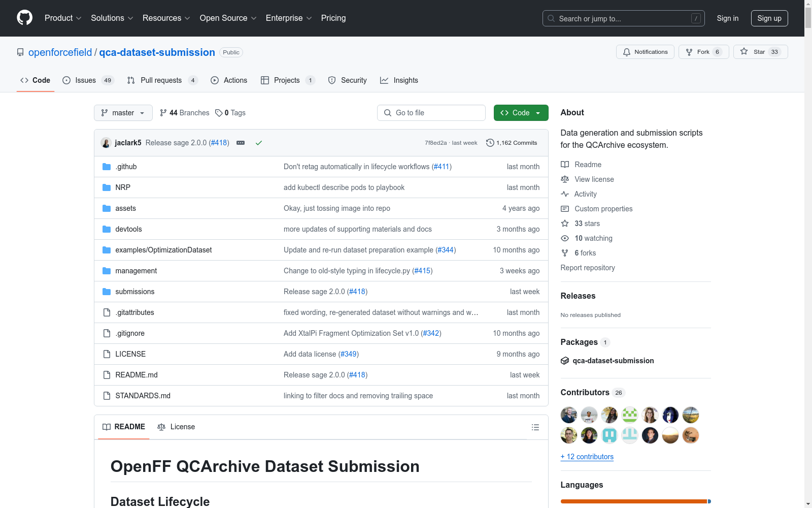Click the Activity pulse icon
Screen dimensions: 812x508
pyautogui.click(x=565, y=194)
